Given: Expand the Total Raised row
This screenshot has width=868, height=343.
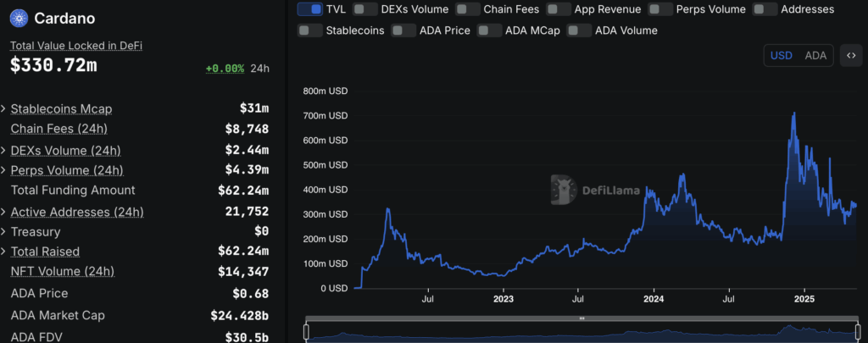Looking at the screenshot, I should click(3, 252).
